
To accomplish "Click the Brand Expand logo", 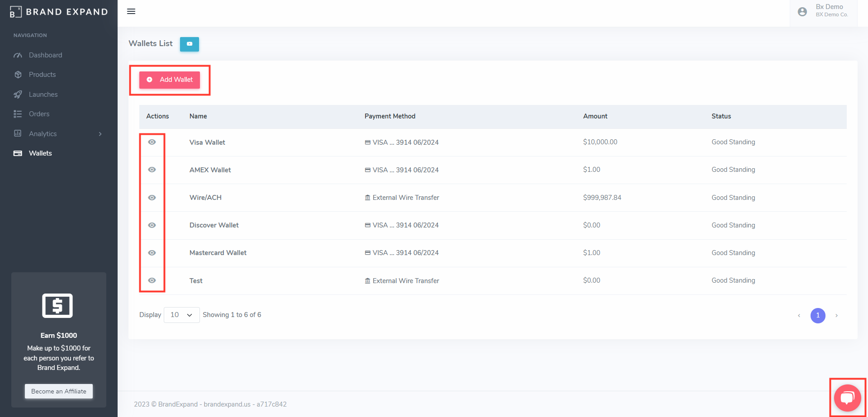I will [x=59, y=12].
